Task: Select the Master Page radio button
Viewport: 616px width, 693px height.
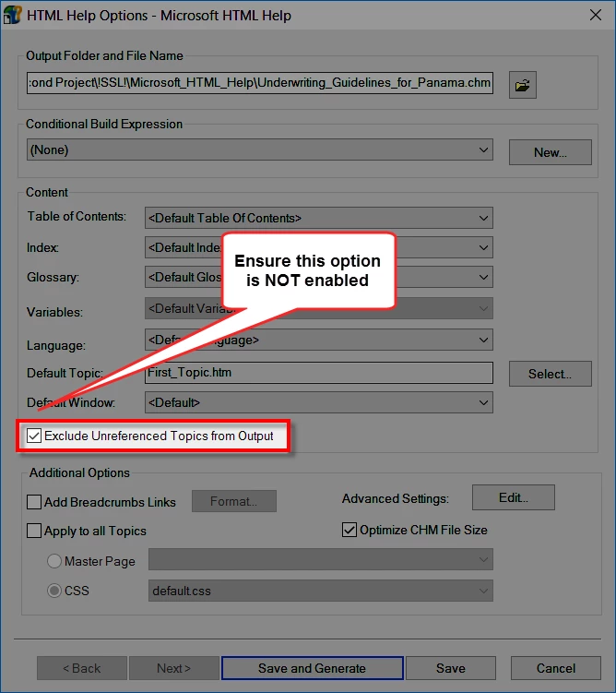Action: 53,561
